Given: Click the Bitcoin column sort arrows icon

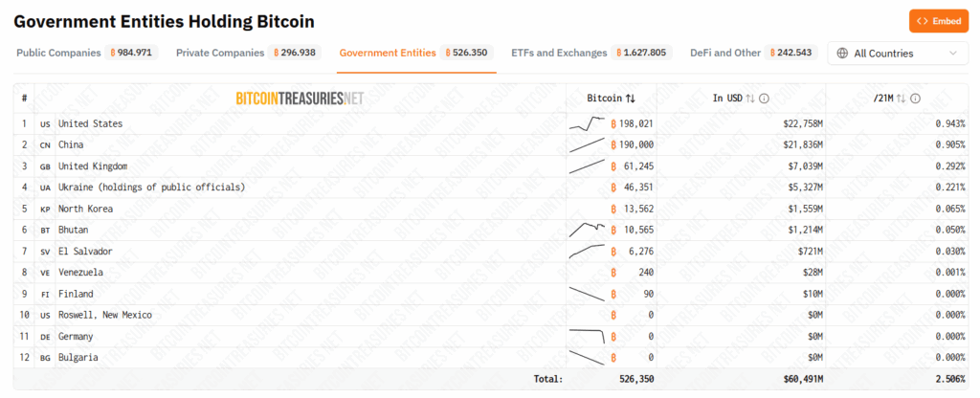Looking at the screenshot, I should 630,99.
